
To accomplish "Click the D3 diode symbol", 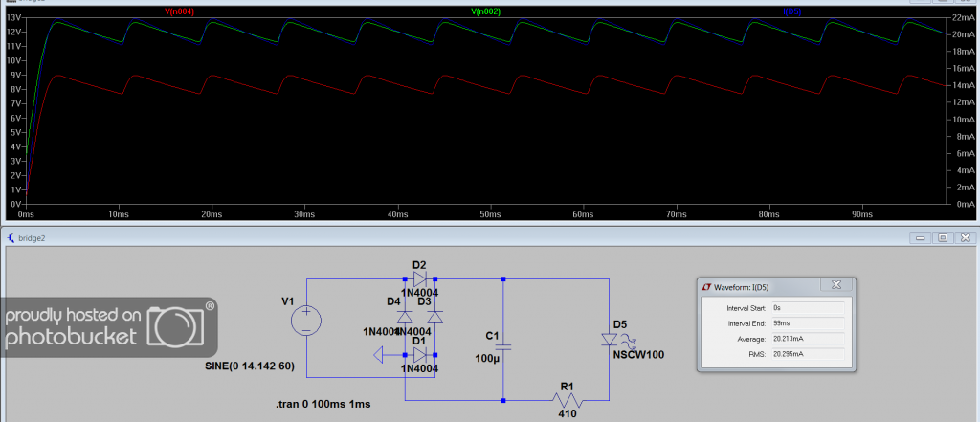I will [x=435, y=317].
